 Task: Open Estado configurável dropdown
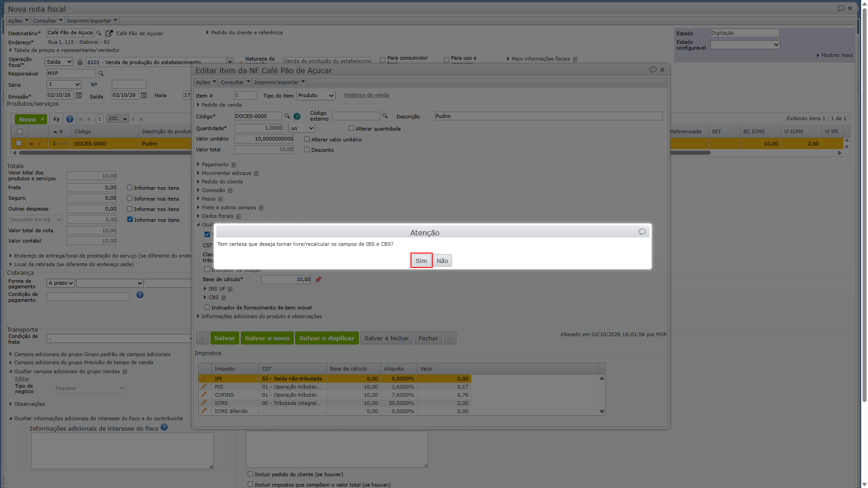point(745,45)
